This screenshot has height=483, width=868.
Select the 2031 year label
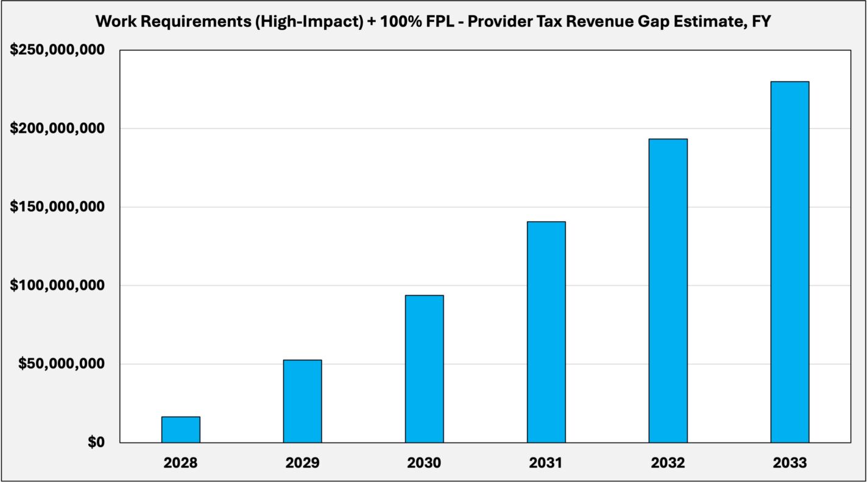(x=546, y=463)
